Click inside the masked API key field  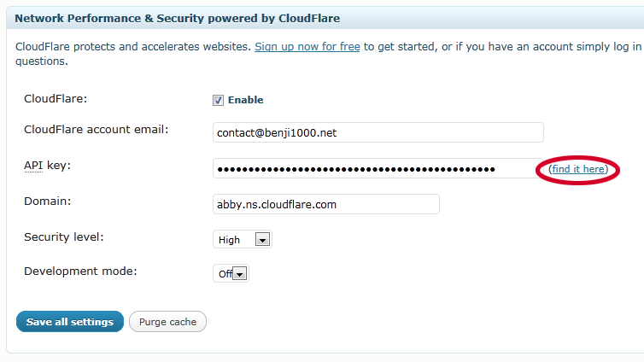[378, 169]
